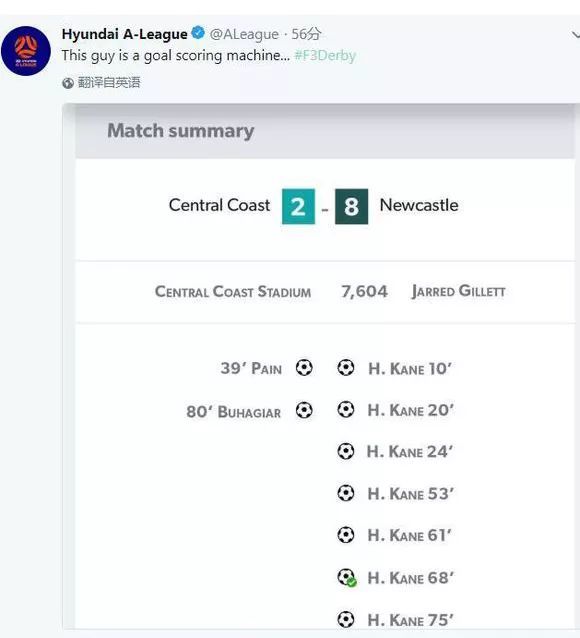Click the 翻译自英语 translate link

pos(109,83)
